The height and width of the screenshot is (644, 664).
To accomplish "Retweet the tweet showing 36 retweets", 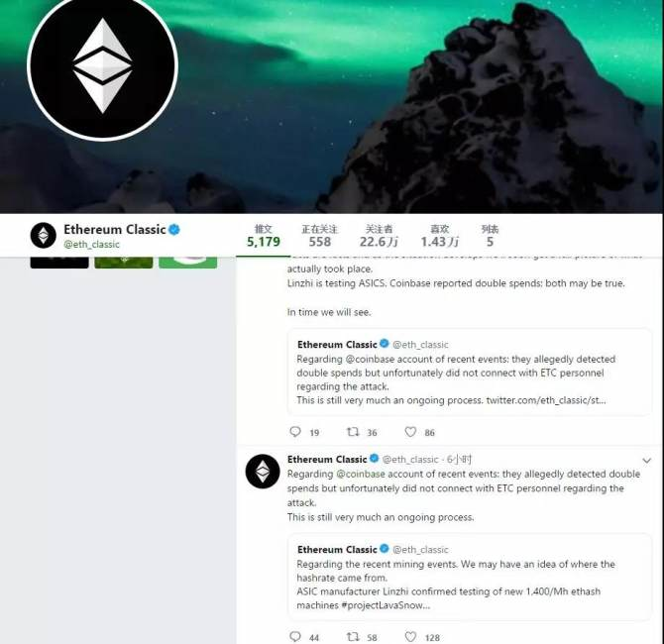I will [353, 432].
